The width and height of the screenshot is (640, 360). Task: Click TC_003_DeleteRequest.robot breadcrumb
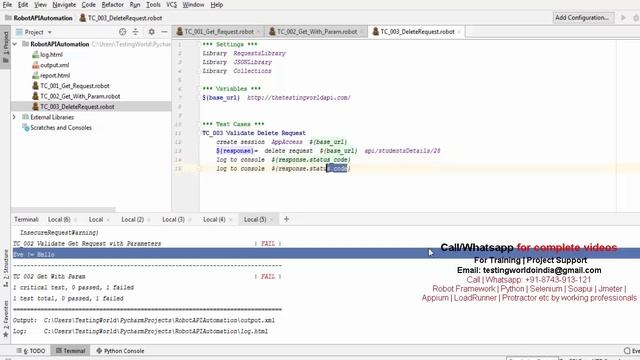pos(121,18)
